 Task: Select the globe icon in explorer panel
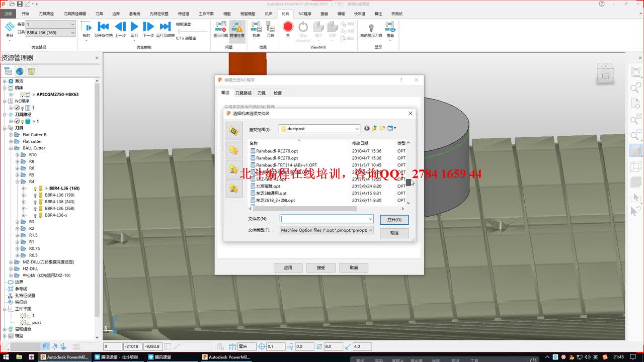tap(20, 71)
